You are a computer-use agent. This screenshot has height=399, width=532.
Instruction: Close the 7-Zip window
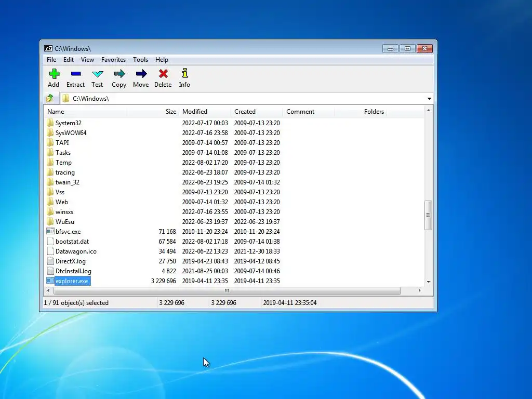[424, 49]
